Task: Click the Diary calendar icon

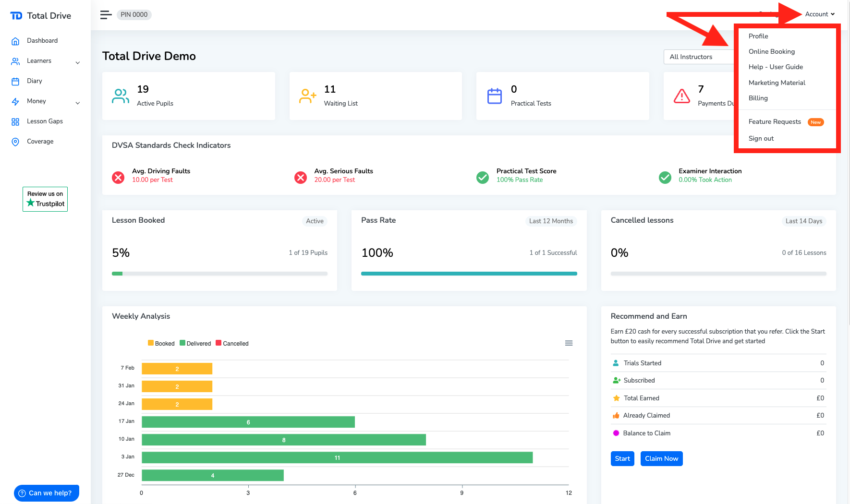Action: click(15, 82)
